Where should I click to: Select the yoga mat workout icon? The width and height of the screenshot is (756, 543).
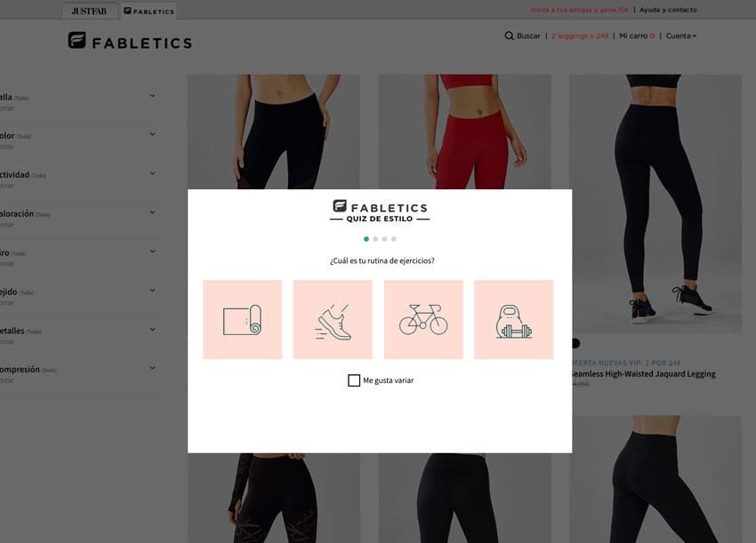click(243, 319)
